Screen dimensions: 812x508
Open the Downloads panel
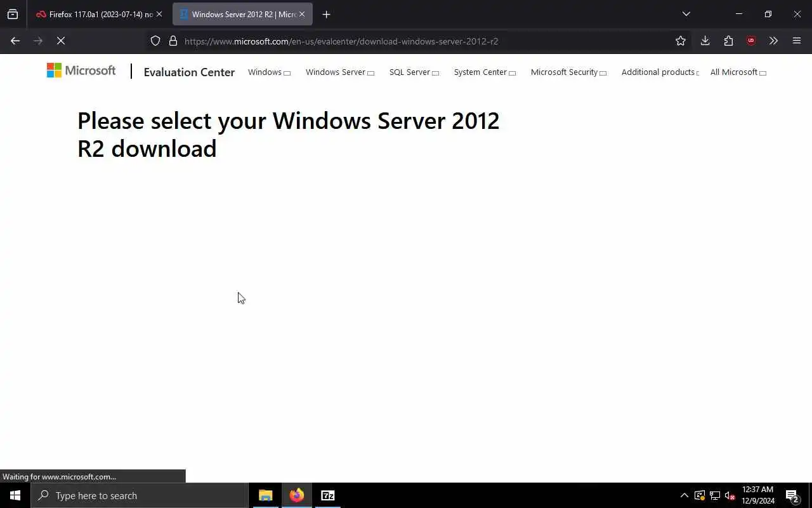tap(705, 41)
